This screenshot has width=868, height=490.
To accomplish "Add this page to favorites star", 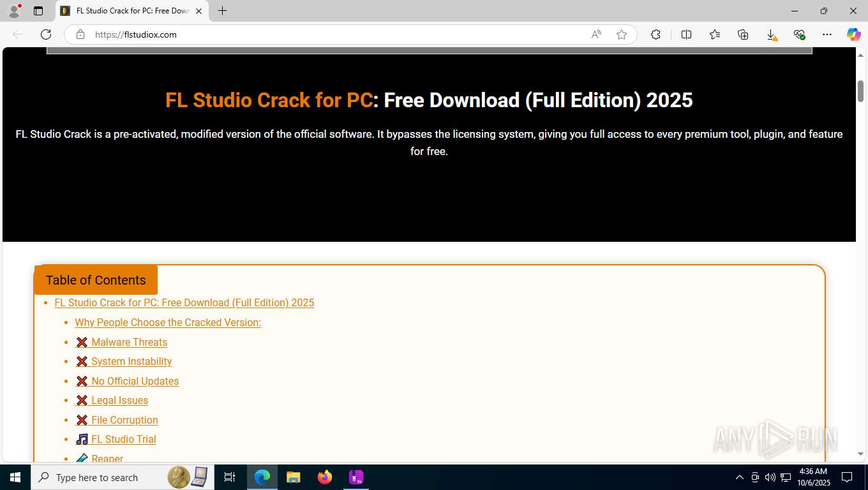I will [622, 34].
